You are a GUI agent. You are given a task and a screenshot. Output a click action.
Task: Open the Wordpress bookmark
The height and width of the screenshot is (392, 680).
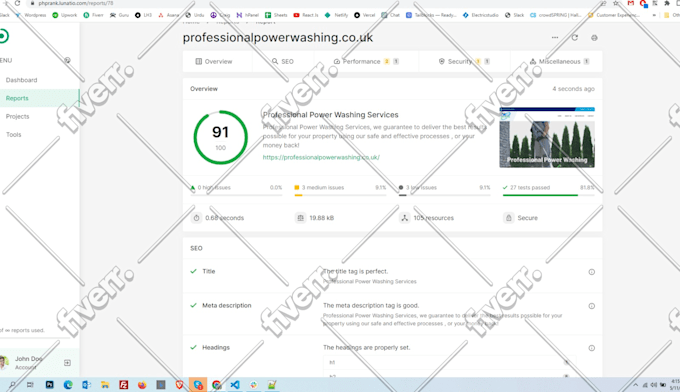click(x=31, y=15)
